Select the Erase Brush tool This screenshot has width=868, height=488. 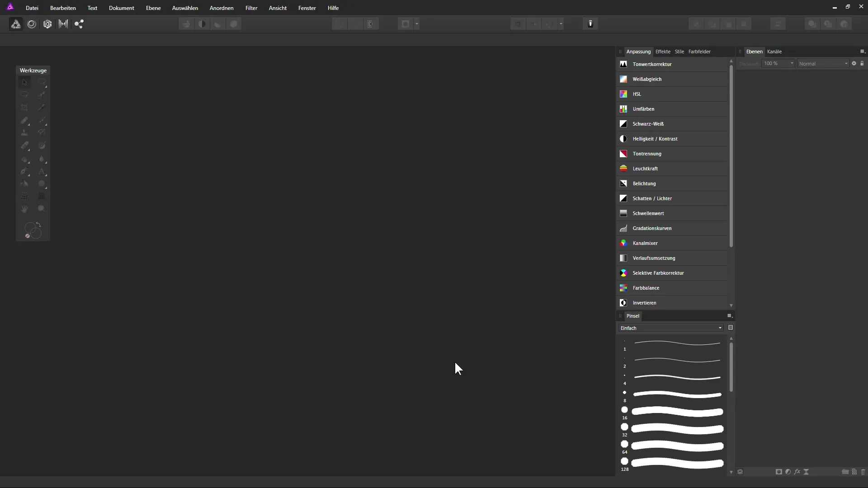pos(24,145)
